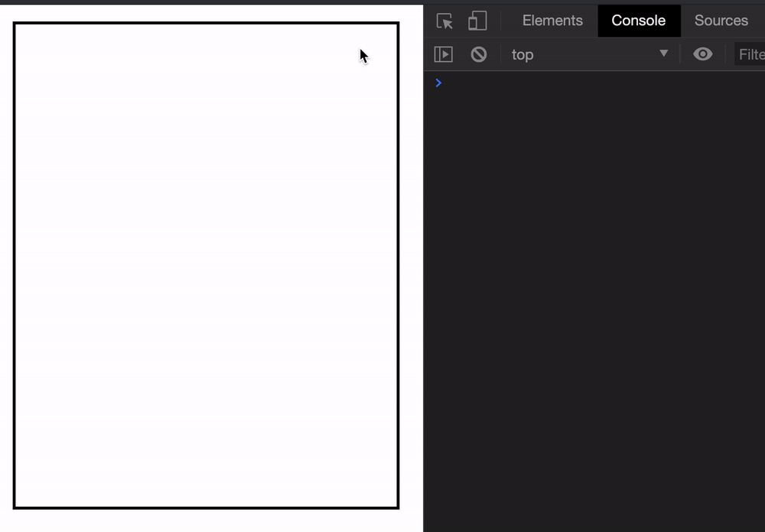Activate the inspect element picker icon
Screen dimensions: 765x532
444,21
